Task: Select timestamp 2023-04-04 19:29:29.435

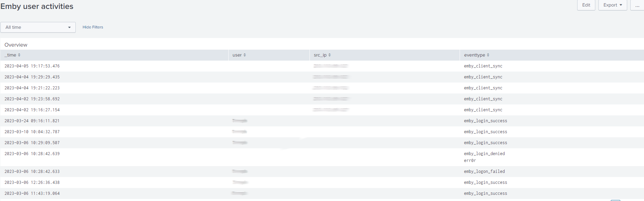Action: [x=32, y=77]
